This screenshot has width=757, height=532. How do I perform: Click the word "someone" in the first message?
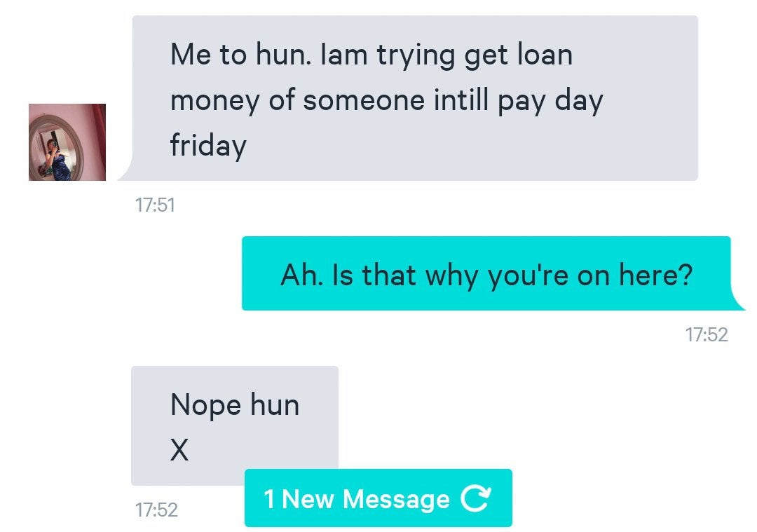[364, 100]
